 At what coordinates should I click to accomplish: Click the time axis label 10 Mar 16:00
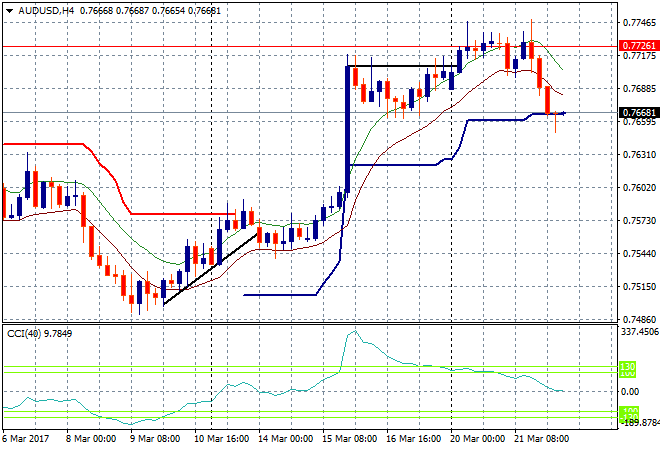pos(221,439)
